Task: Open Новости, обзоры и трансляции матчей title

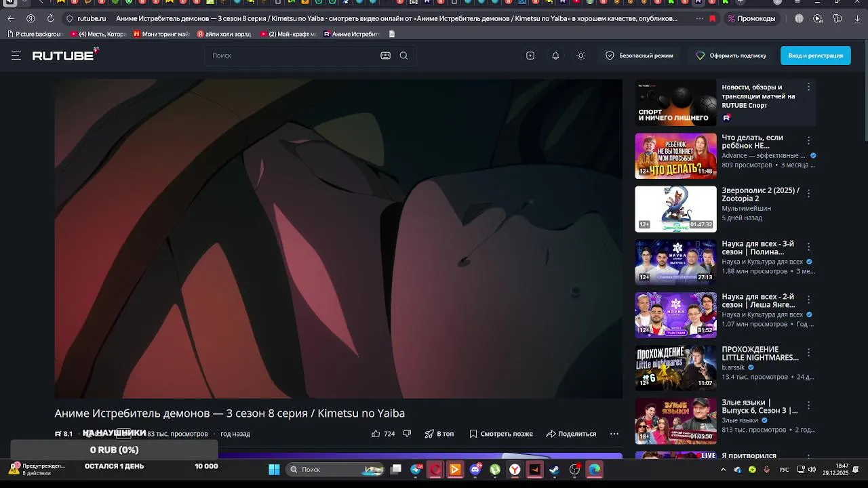Action: pos(758,96)
